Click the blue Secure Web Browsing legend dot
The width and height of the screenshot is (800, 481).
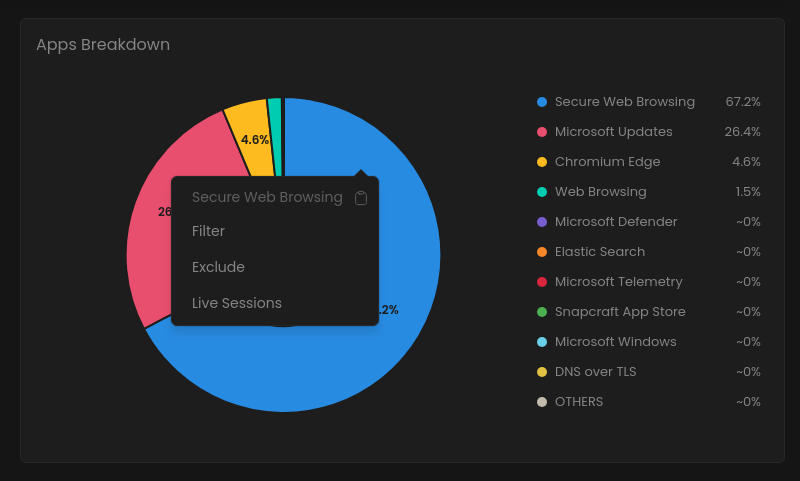[542, 102]
